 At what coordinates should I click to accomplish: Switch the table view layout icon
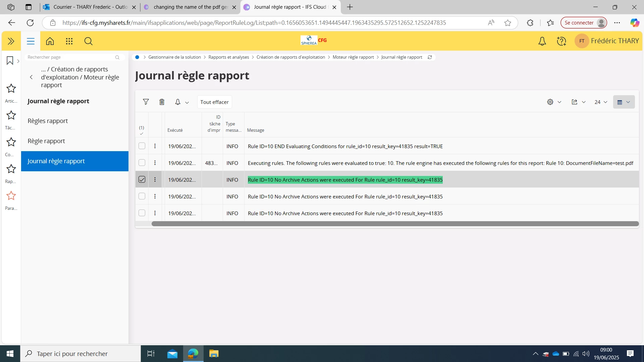pyautogui.click(x=620, y=102)
